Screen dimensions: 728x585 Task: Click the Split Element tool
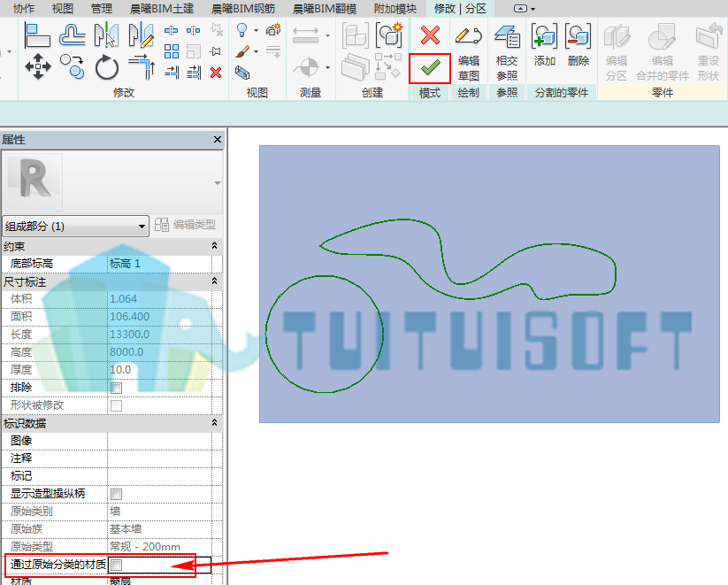point(171,31)
